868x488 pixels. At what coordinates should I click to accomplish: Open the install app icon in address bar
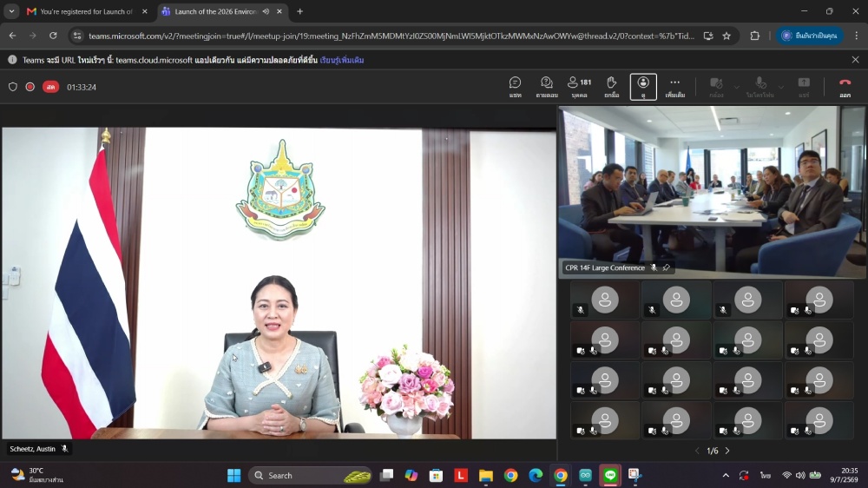point(708,36)
